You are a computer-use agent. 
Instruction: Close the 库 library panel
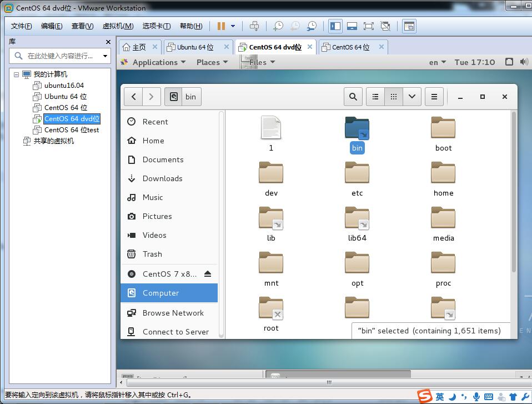pos(108,42)
